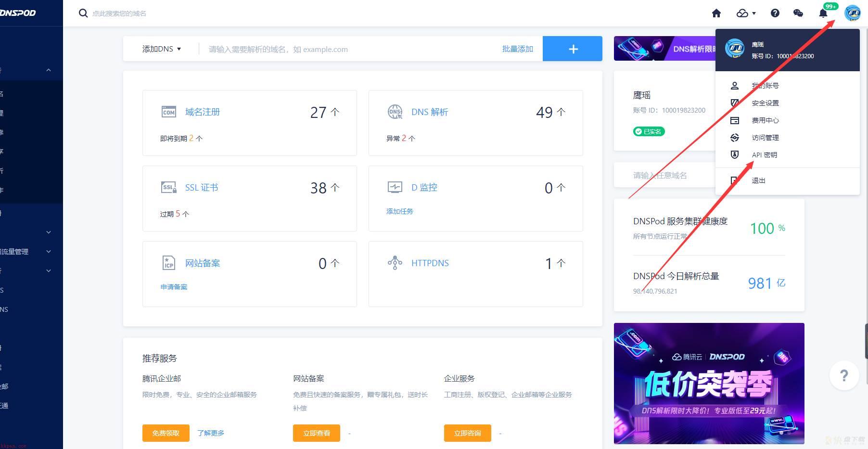Click the floating help question button

pos(844,375)
